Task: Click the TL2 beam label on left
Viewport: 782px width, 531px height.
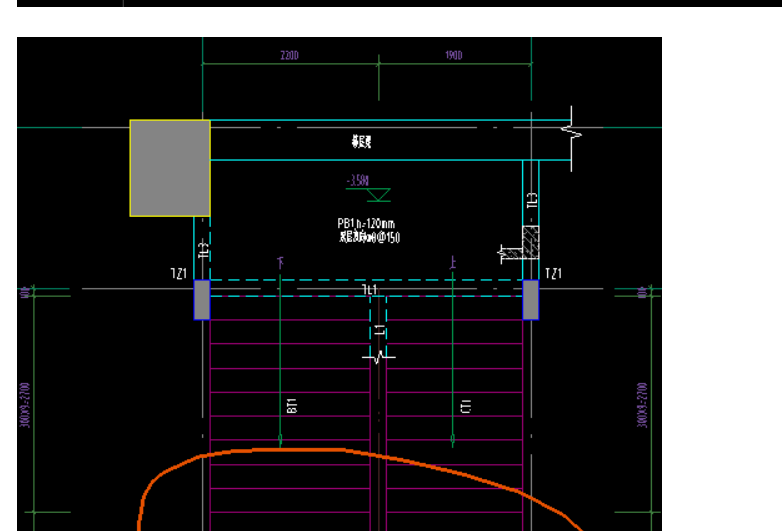Action: pos(203,248)
